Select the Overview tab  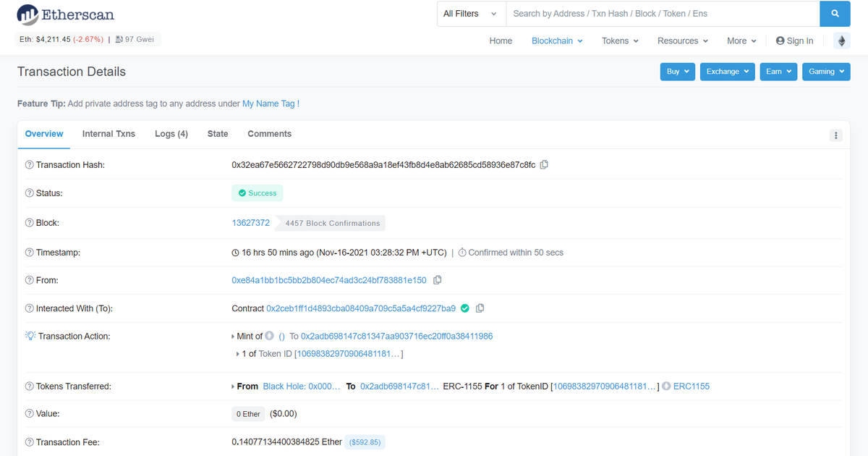(44, 134)
